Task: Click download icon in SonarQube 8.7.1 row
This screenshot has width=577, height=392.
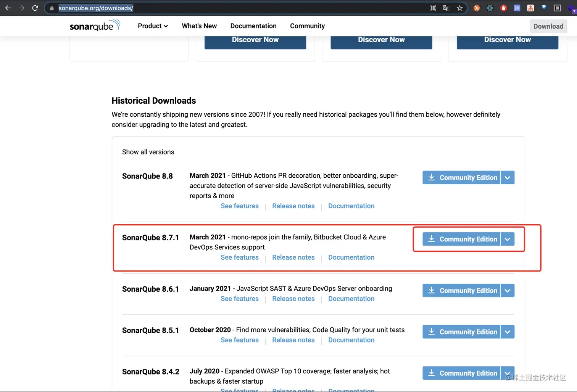Action: click(x=432, y=239)
